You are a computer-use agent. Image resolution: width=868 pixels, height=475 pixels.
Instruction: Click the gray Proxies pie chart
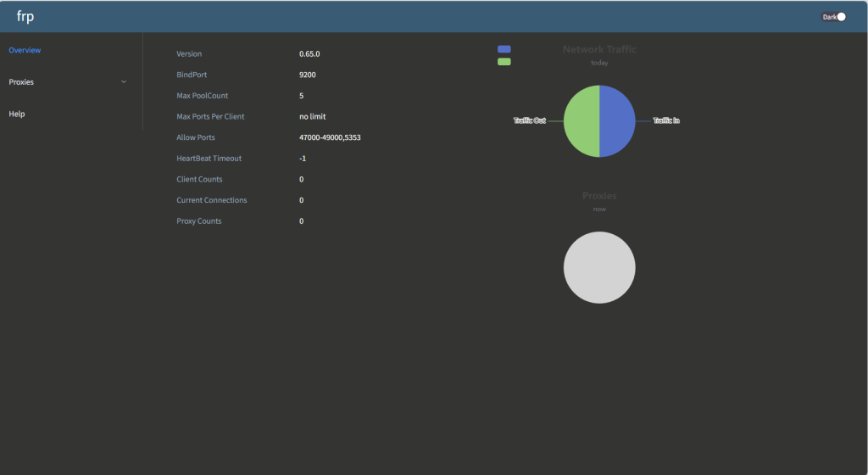[x=599, y=267]
